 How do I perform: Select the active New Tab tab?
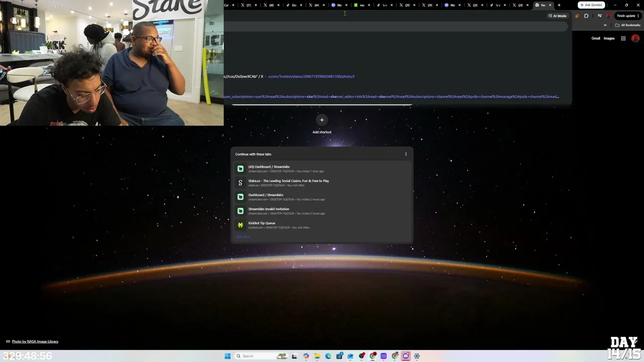(x=543, y=5)
